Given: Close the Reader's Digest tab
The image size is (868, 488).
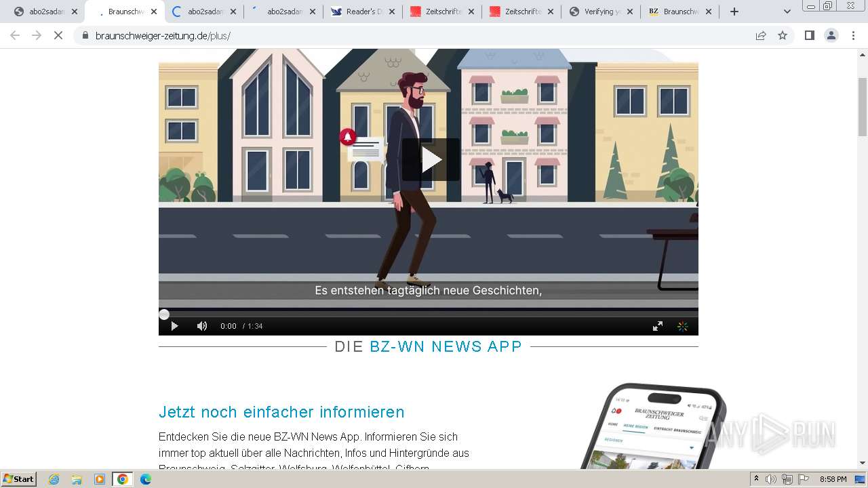Looking at the screenshot, I should coord(392,12).
